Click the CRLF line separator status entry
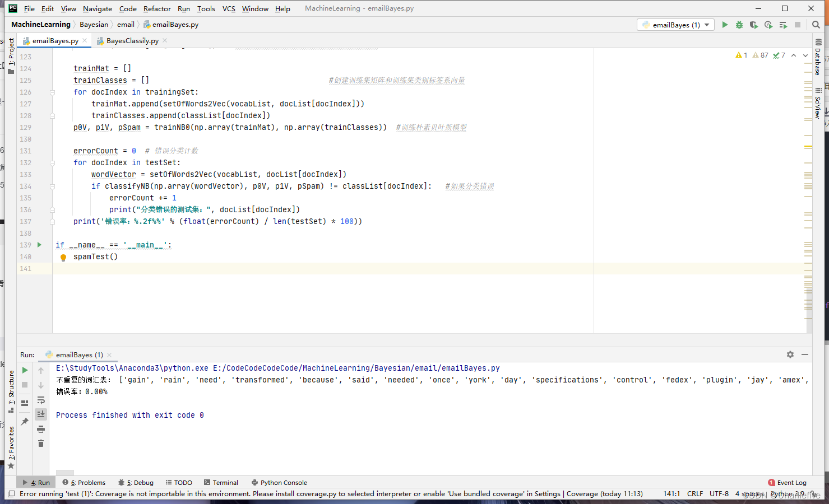829x504 pixels. (695, 494)
